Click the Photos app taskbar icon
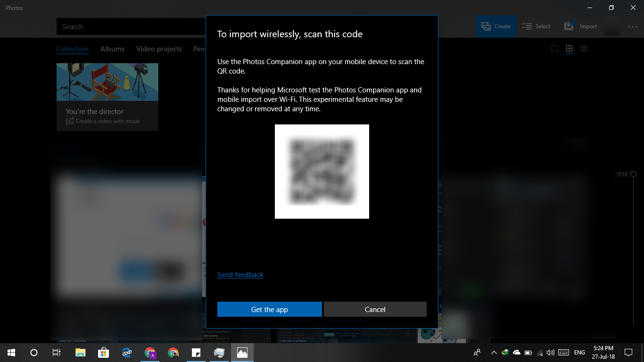Image resolution: width=644 pixels, height=362 pixels. pos(242,353)
